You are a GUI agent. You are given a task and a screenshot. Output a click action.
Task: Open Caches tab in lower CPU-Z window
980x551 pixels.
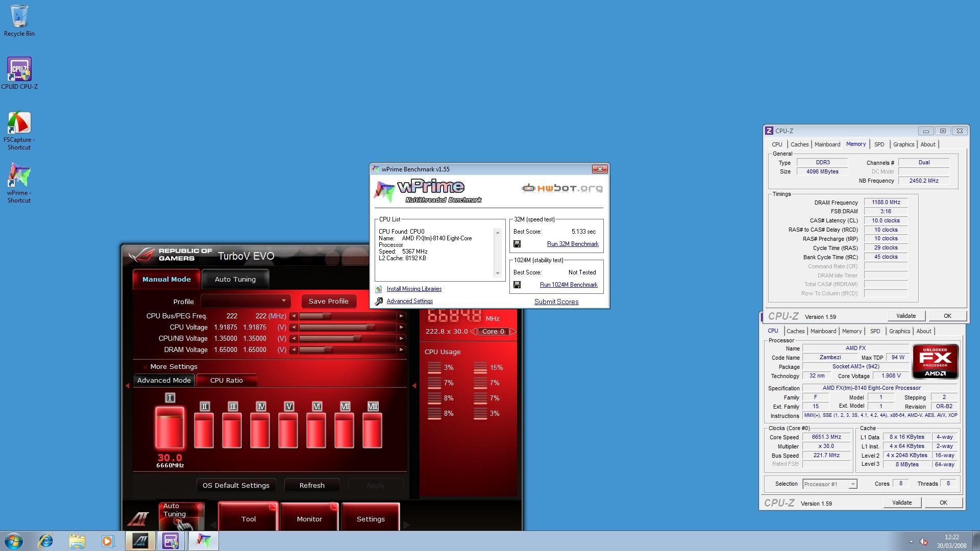(x=795, y=331)
